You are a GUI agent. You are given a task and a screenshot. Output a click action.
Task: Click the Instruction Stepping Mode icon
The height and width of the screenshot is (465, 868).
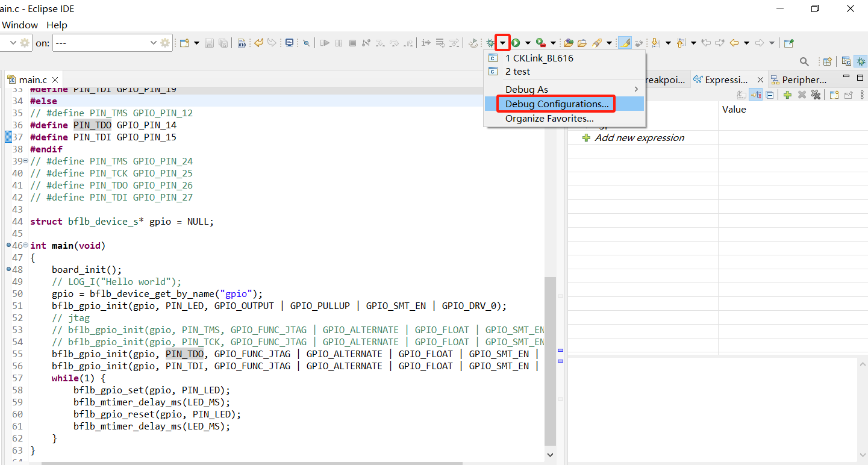(426, 43)
